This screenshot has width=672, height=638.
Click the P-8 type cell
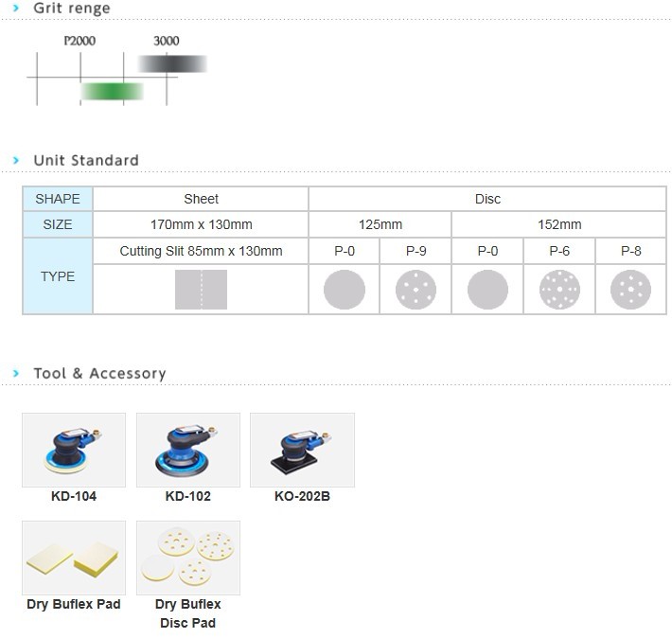tap(631, 251)
